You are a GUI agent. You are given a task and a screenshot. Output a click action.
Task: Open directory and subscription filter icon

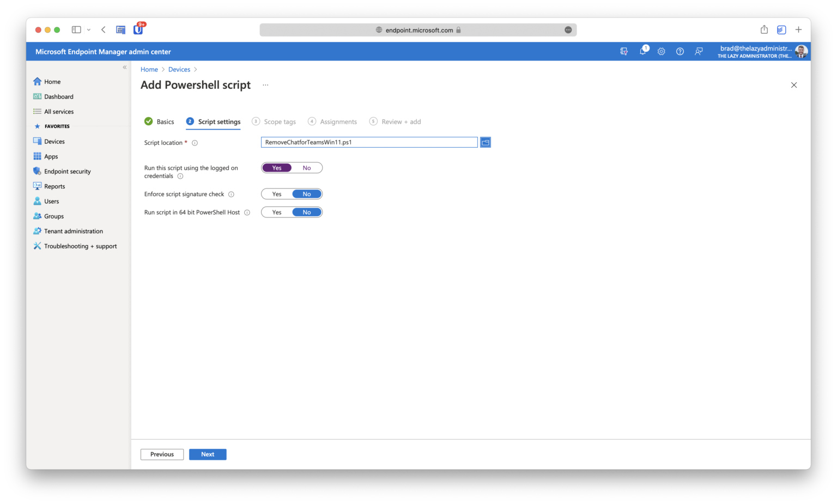click(624, 51)
